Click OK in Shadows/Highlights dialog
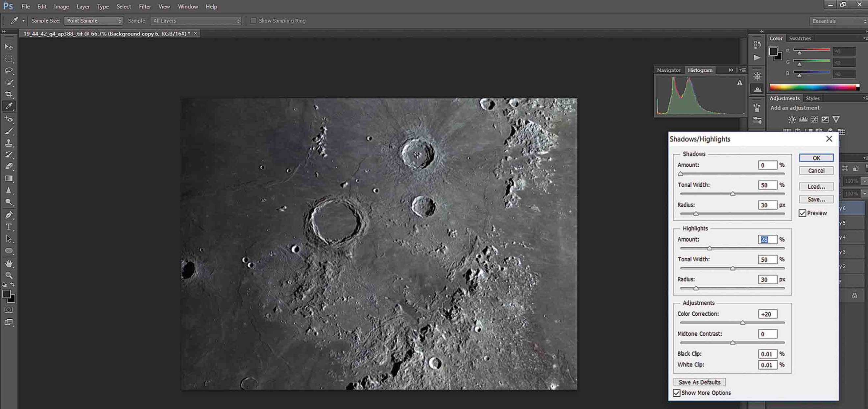Screen dimensions: 868x409 816,158
